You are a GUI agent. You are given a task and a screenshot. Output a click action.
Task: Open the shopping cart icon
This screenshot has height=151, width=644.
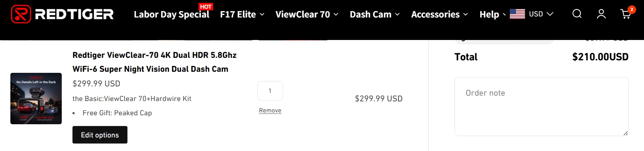click(x=625, y=14)
